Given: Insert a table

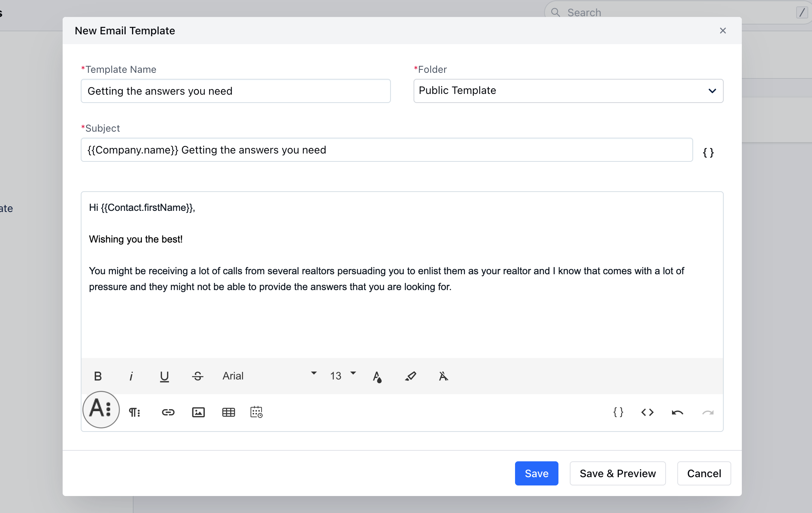Looking at the screenshot, I should (x=228, y=412).
